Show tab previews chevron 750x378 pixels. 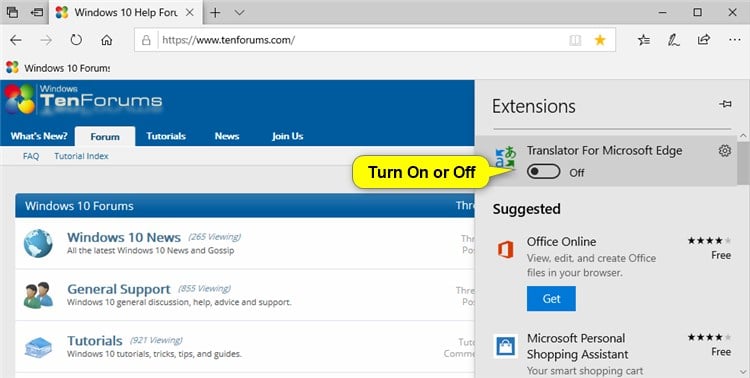tap(240, 12)
